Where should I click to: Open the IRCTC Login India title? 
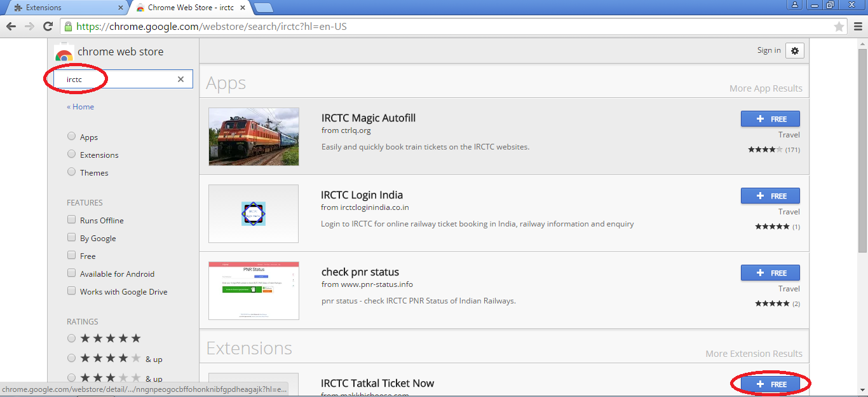362,195
